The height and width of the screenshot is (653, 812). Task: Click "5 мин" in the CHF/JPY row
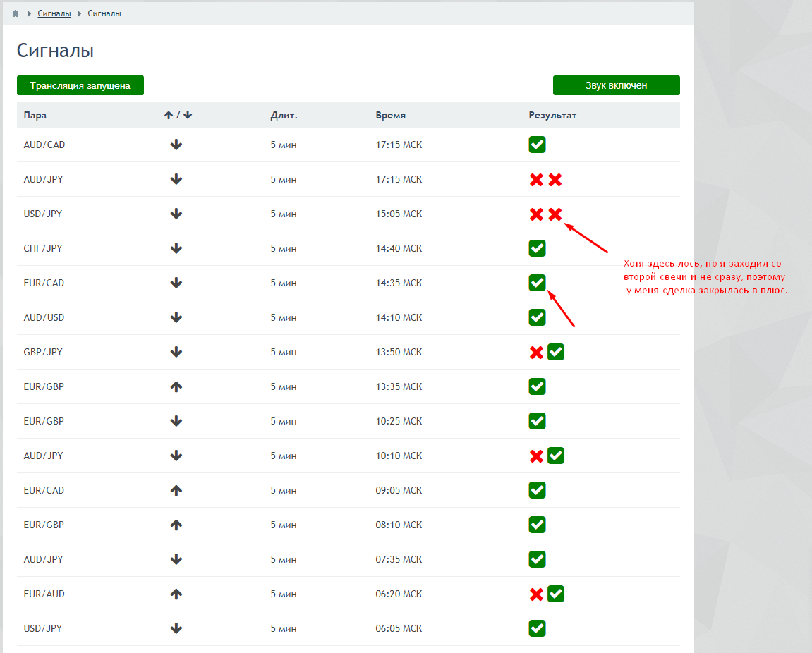pyautogui.click(x=284, y=248)
